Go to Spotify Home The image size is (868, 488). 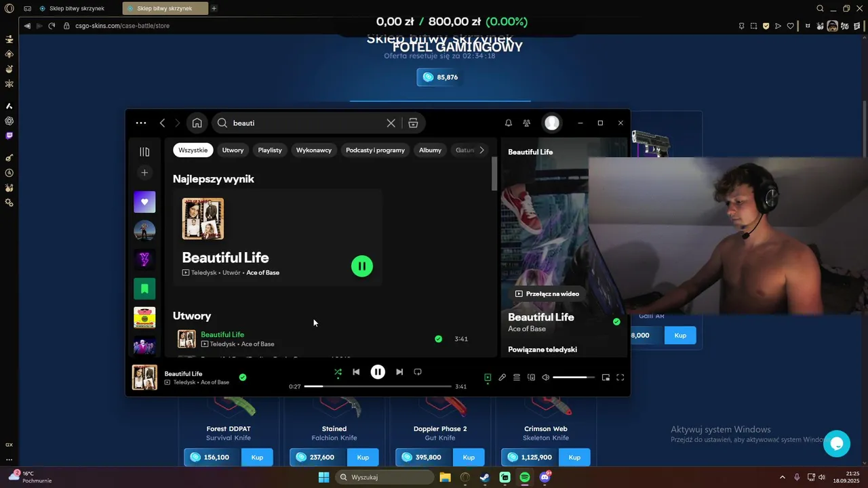pos(197,123)
